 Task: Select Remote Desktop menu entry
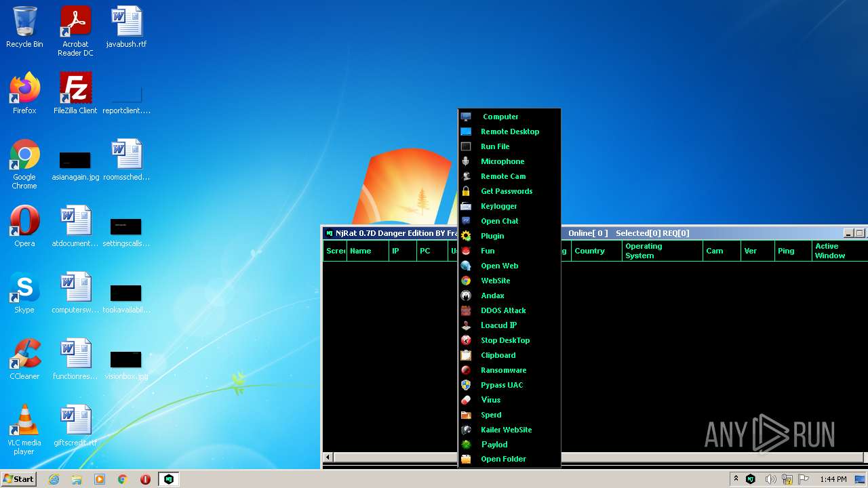click(x=509, y=131)
